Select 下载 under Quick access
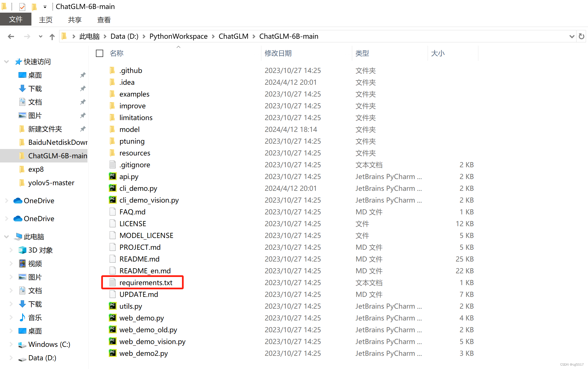This screenshot has height=369, width=588. [x=35, y=89]
